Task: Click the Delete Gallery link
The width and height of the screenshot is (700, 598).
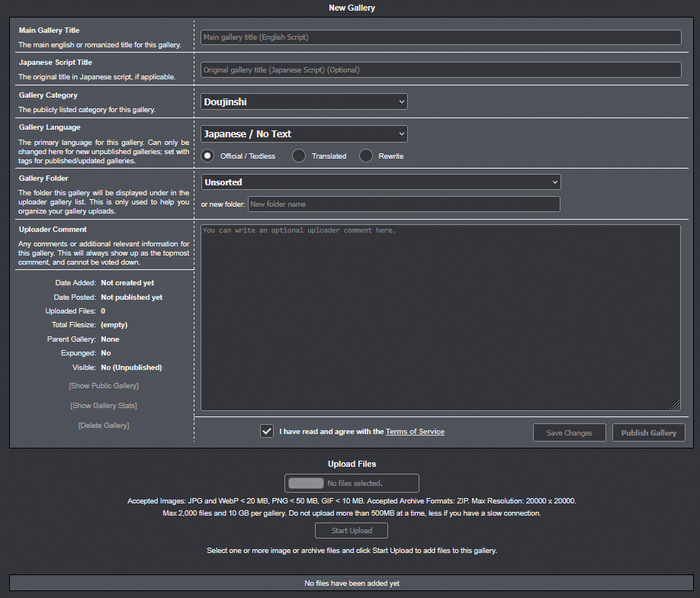Action: (x=104, y=426)
